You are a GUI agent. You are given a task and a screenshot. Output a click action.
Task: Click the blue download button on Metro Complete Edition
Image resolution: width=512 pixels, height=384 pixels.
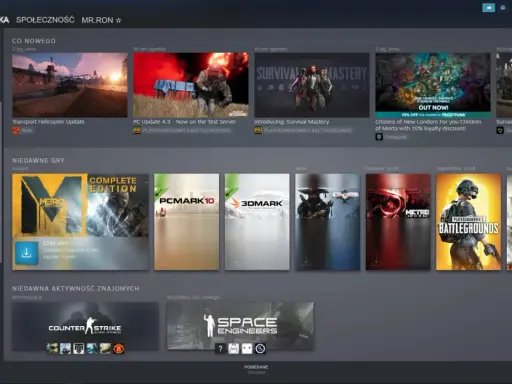click(x=26, y=253)
